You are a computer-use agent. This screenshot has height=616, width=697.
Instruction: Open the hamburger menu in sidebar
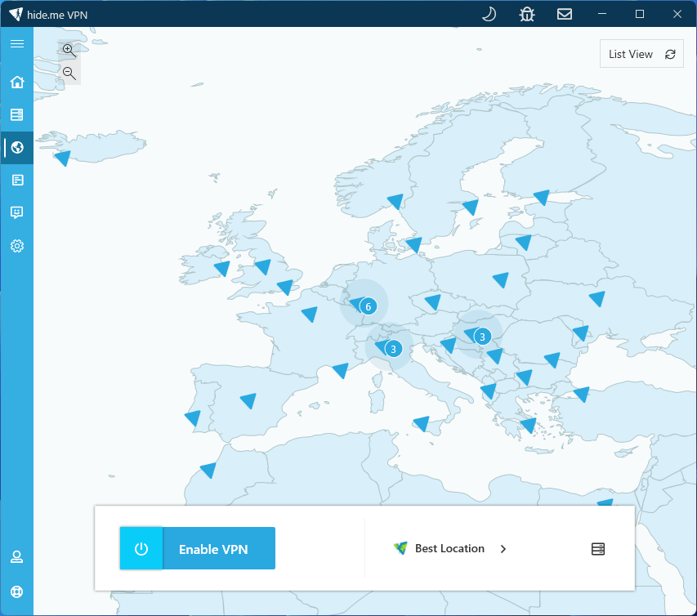[16, 43]
